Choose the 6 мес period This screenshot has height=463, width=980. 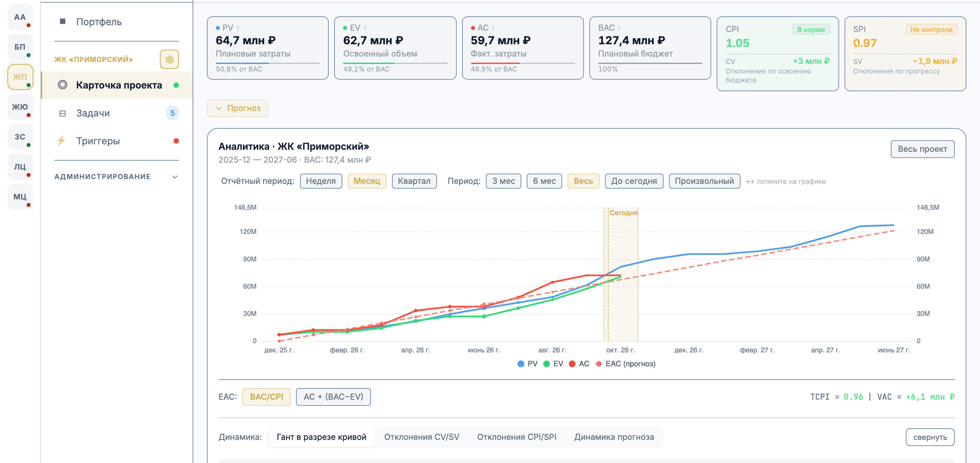pyautogui.click(x=544, y=181)
